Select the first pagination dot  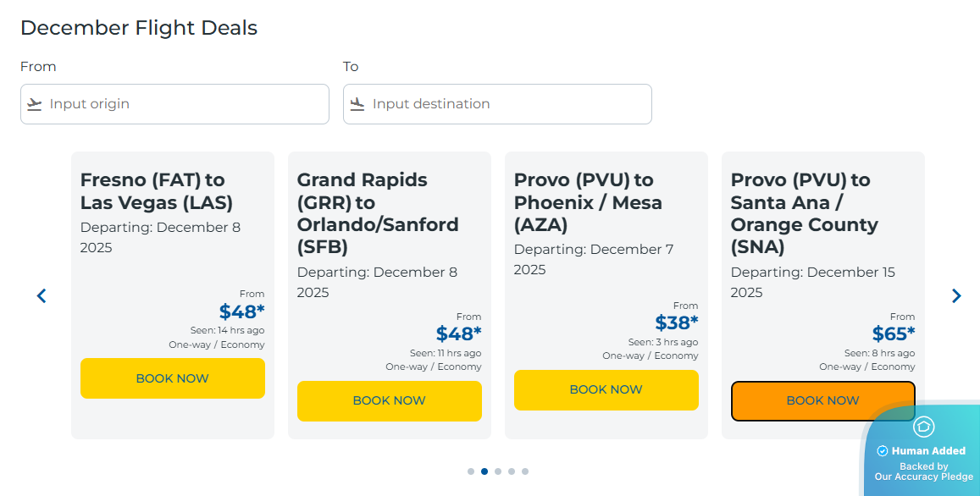[x=471, y=471]
